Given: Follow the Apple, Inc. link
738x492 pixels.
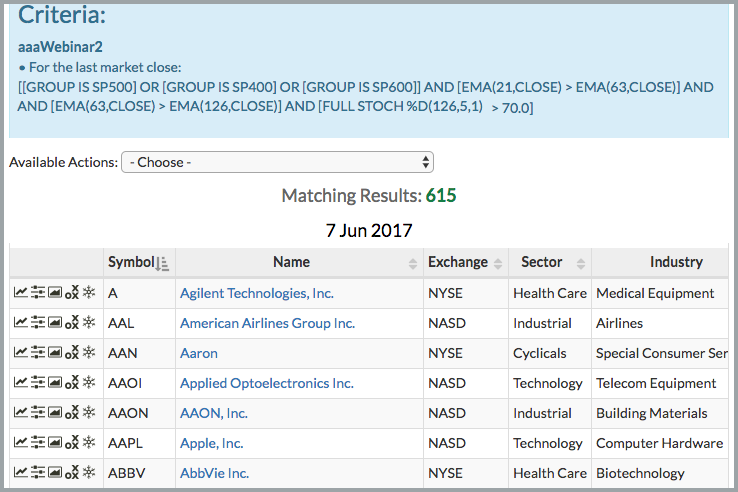Looking at the screenshot, I should [x=211, y=443].
